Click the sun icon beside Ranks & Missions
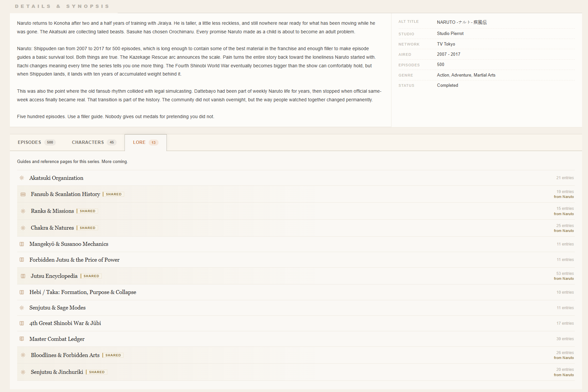Screen dimensions: 588x392 point(23,211)
